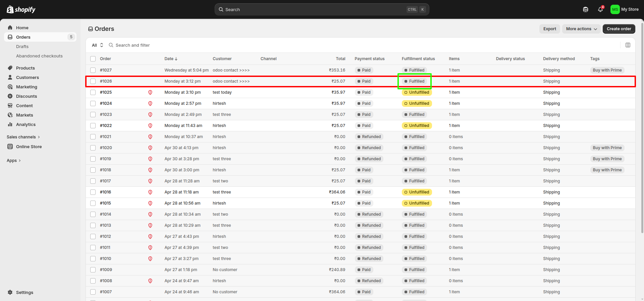The height and width of the screenshot is (301, 644).
Task: Click the Buy with Prime tag on order #1020
Action: (607, 148)
